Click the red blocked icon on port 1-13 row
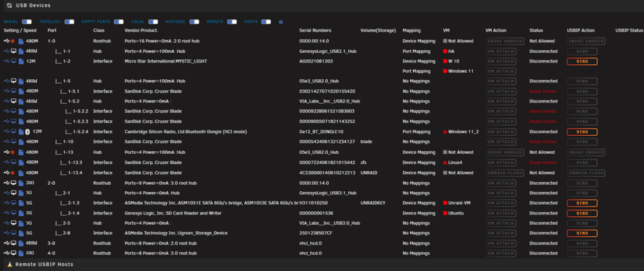Image resolution: width=644 pixels, height=271 pixels. (x=13, y=153)
